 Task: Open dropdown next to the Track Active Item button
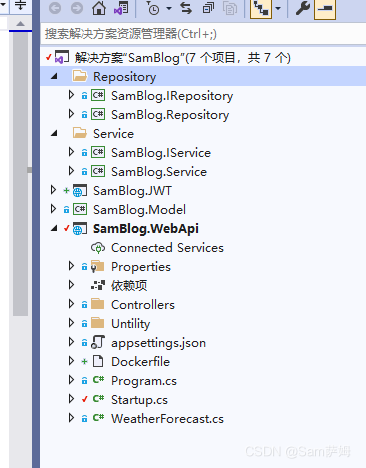(x=278, y=8)
